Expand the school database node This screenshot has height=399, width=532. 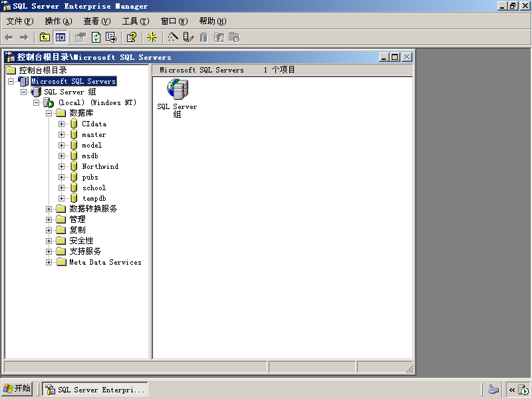click(x=61, y=188)
